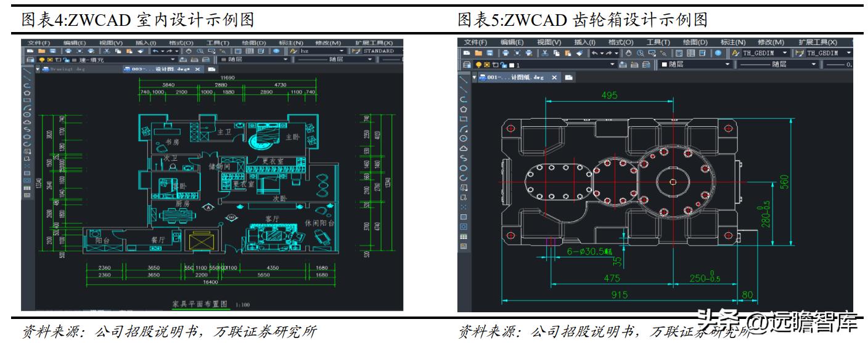Expand Undo history arrow in gearbox window
868x343 pixels.
(602, 53)
